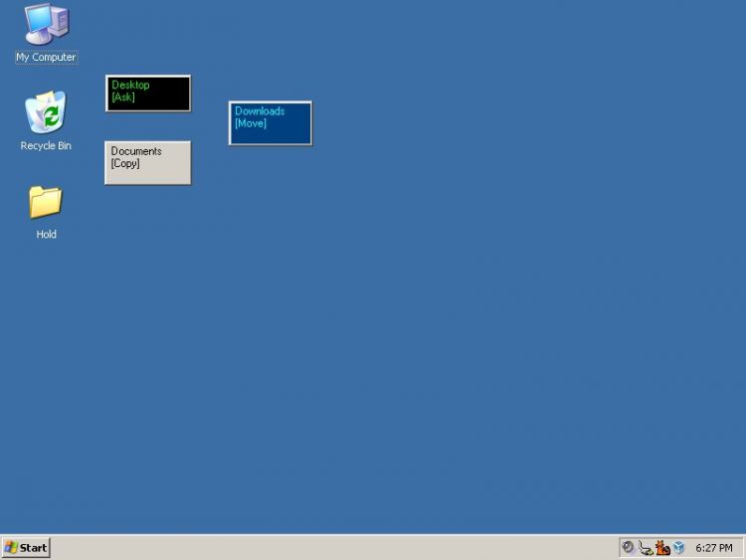Click the Recycle Bin text label

46,145
